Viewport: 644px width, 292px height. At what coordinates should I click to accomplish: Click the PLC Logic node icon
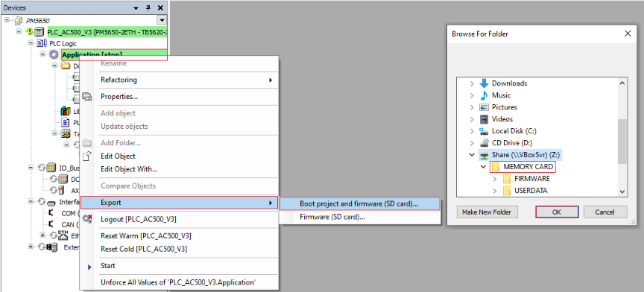coord(42,43)
